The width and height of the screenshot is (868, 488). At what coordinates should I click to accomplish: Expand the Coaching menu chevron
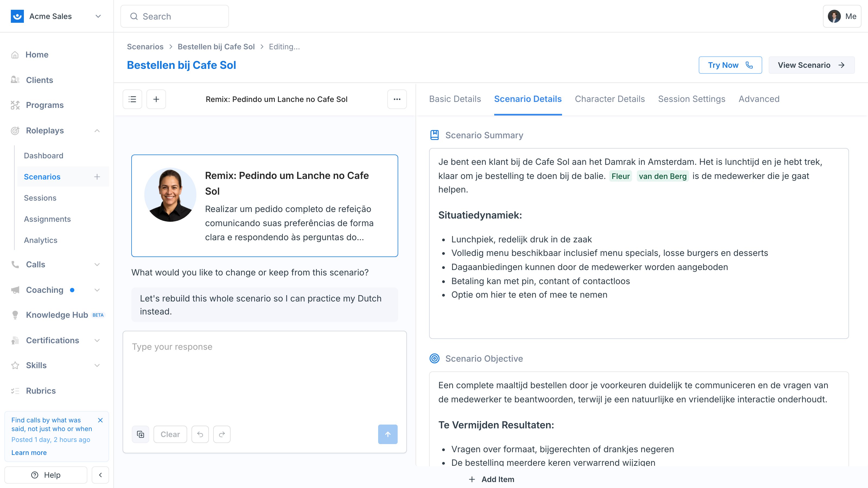pyautogui.click(x=97, y=290)
